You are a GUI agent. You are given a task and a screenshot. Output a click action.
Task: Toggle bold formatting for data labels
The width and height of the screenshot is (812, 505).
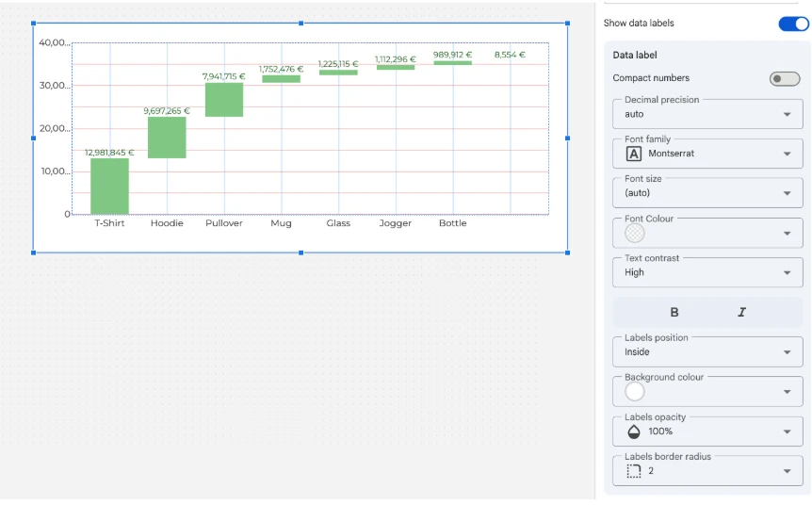click(674, 312)
